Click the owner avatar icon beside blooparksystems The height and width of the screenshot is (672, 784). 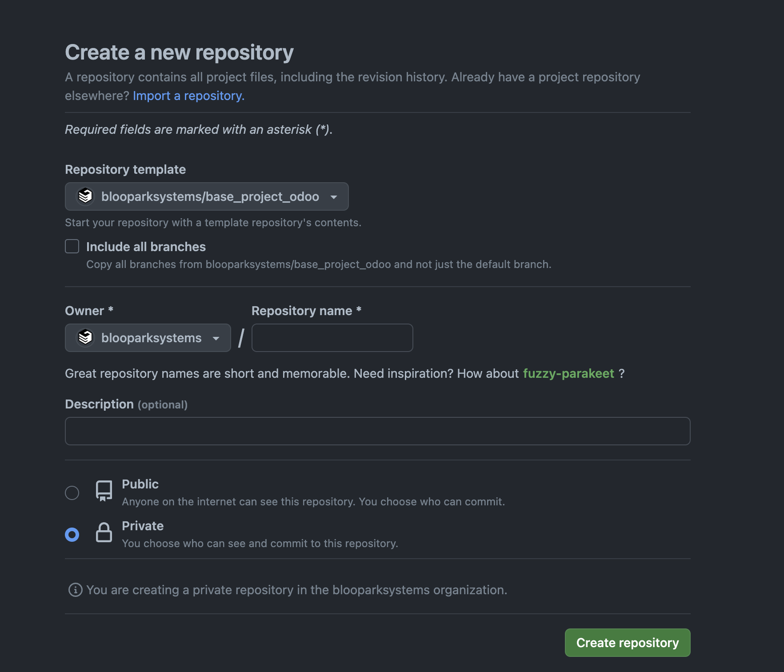(x=85, y=337)
